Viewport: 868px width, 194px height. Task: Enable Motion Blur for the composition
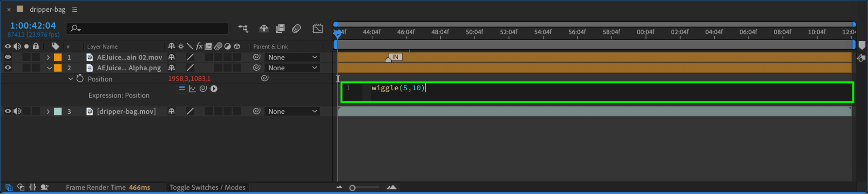(297, 29)
